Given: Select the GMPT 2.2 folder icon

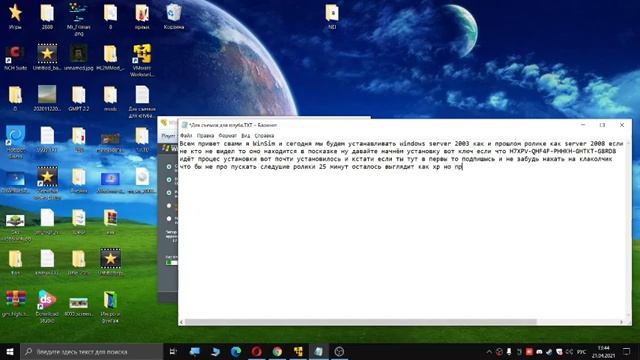Looking at the screenshot, I should coord(78,99).
